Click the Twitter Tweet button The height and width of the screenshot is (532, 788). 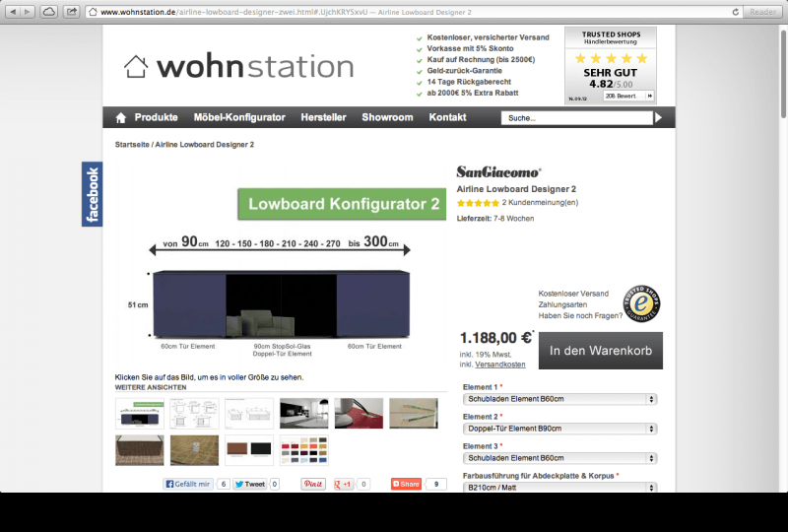[250, 484]
